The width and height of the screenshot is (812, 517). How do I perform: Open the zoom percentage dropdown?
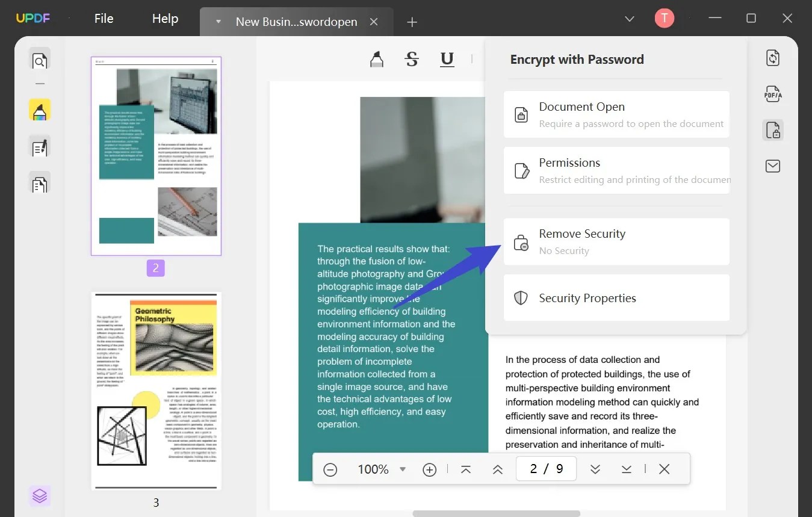[x=402, y=469]
